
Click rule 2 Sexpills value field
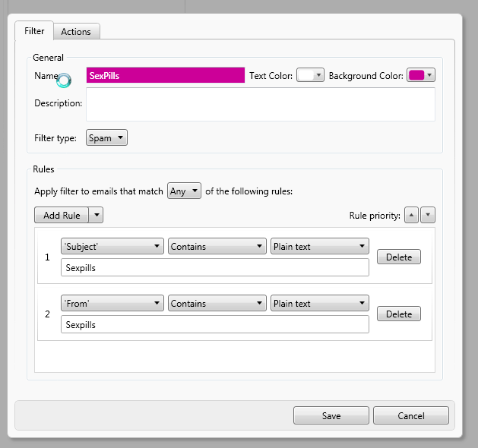click(215, 324)
